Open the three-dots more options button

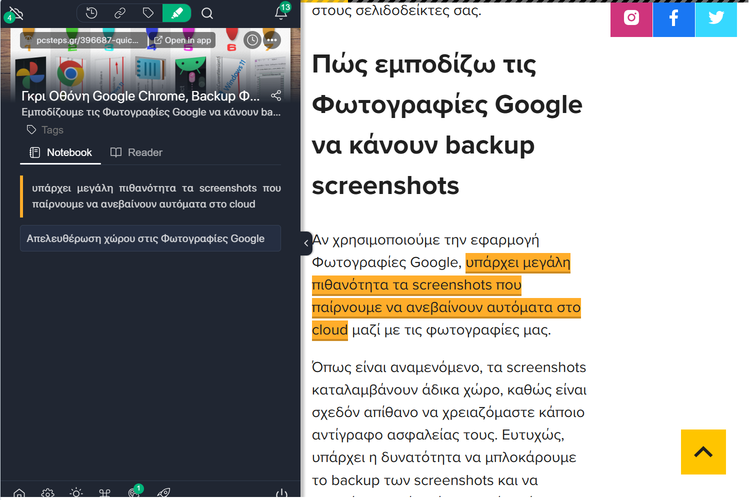(272, 40)
